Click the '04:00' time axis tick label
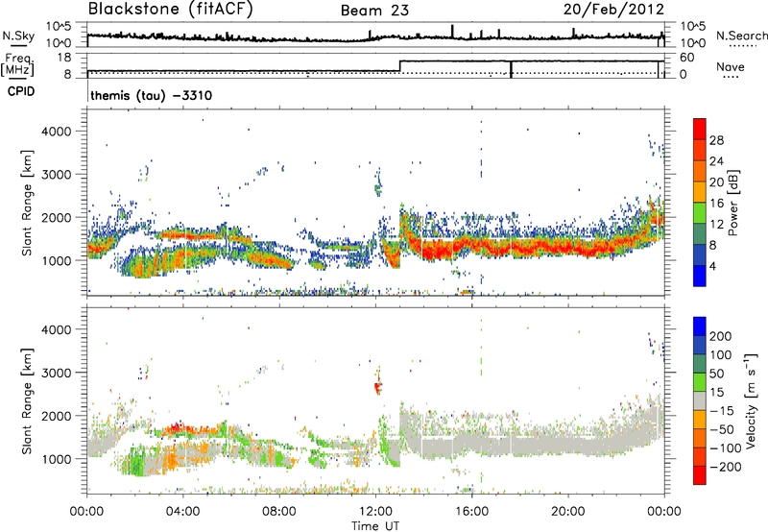Image resolution: width=768 pixels, height=532 pixels. coord(183,511)
